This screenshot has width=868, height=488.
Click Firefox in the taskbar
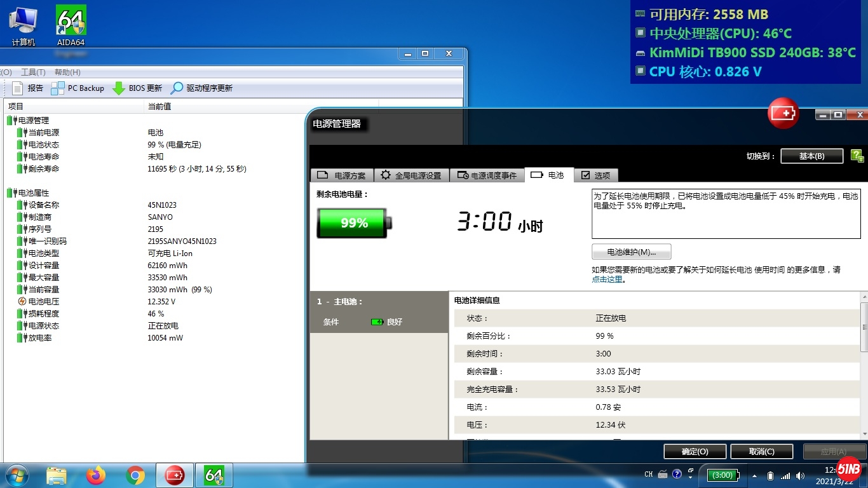click(x=96, y=475)
